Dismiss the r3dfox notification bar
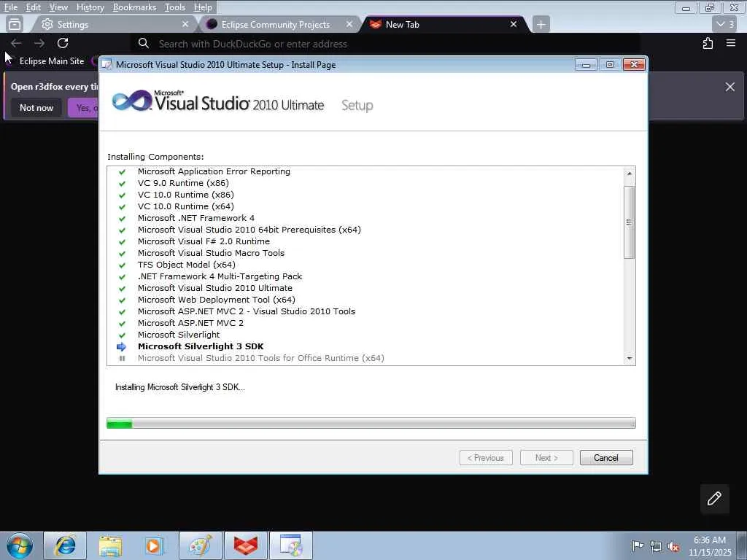The height and width of the screenshot is (560, 747). pos(729,87)
